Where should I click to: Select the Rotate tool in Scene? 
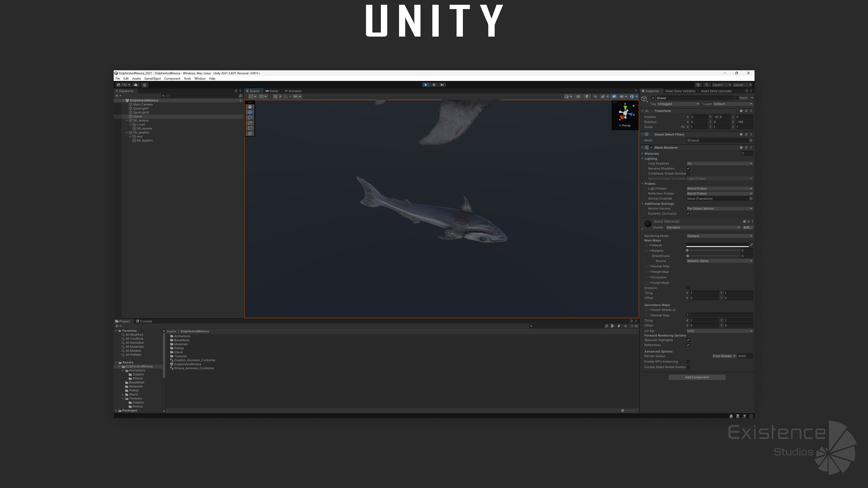[x=250, y=117]
